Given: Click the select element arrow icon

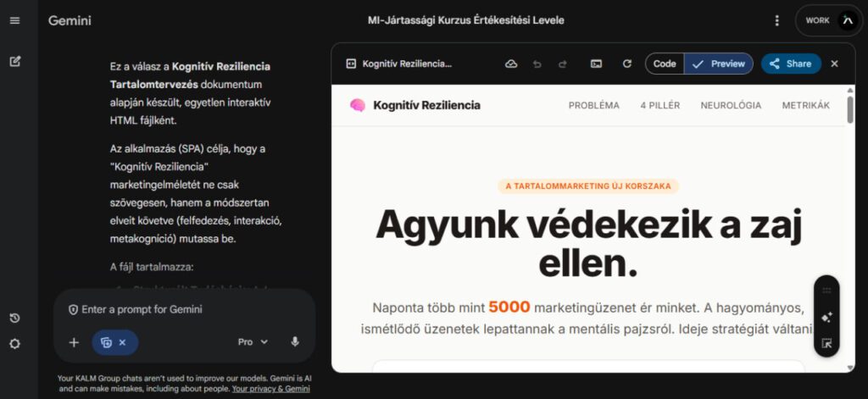Looking at the screenshot, I should (826, 343).
